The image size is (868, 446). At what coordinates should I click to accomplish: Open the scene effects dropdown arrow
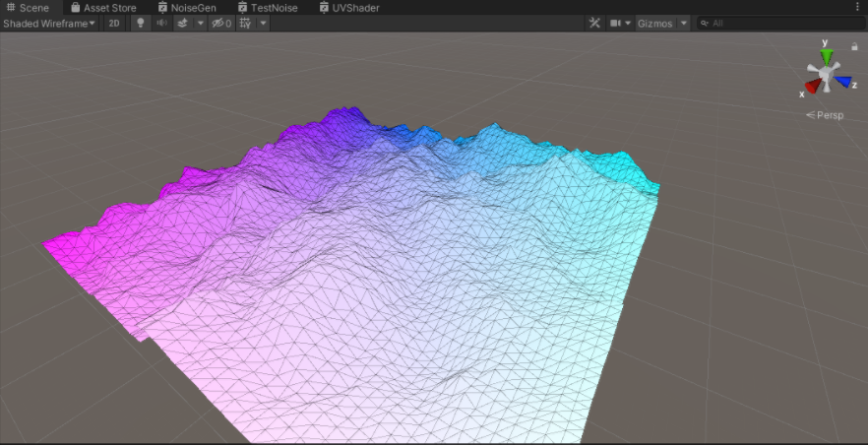(200, 23)
